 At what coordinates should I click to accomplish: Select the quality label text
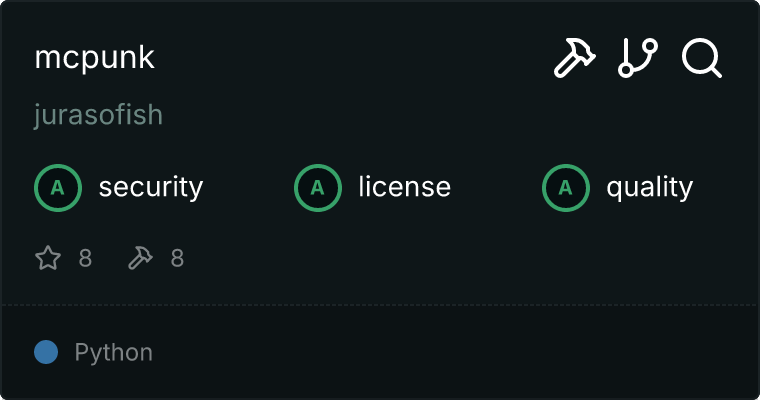pyautogui.click(x=649, y=187)
